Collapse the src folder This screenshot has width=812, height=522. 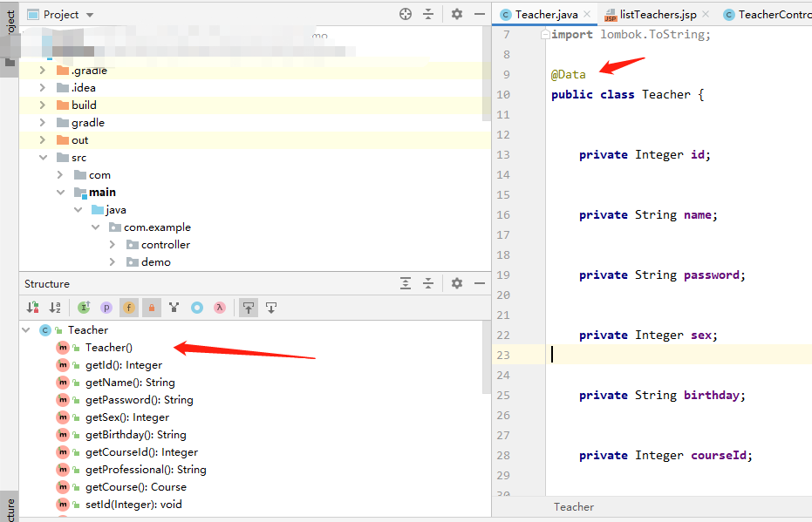click(x=43, y=157)
